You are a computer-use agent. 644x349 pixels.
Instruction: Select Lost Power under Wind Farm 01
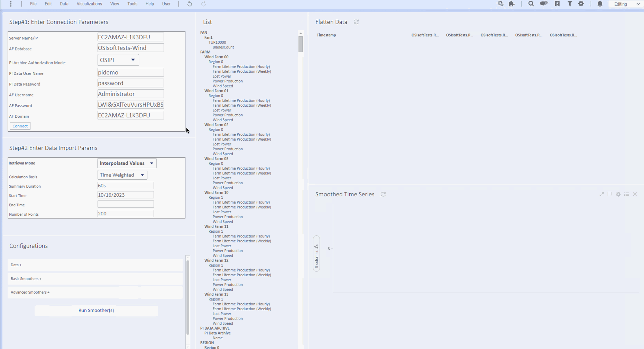click(x=222, y=110)
